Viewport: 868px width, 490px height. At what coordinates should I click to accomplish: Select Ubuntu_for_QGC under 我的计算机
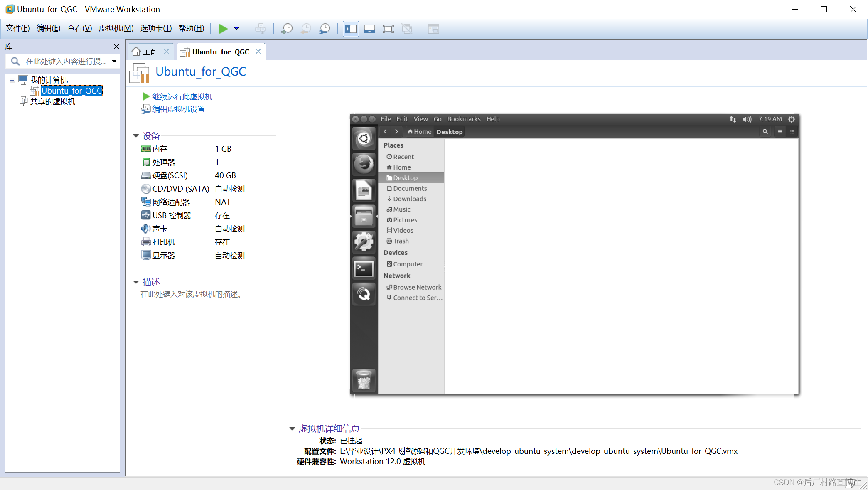click(71, 91)
